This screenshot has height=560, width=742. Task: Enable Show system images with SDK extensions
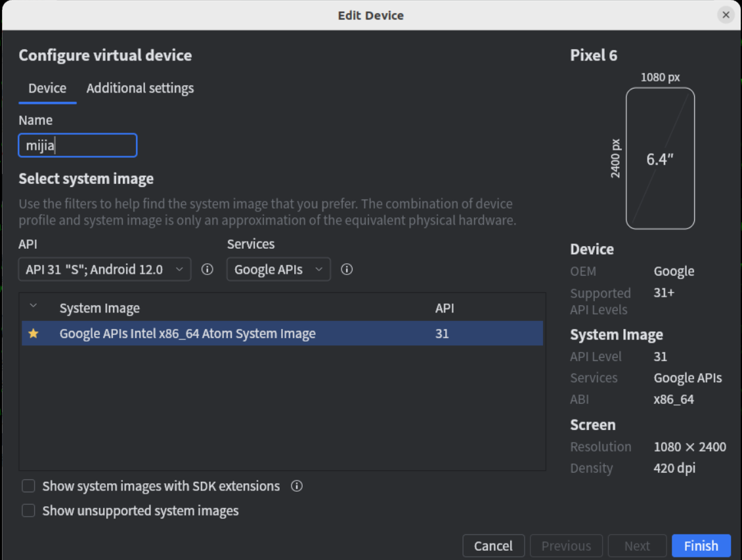point(28,486)
